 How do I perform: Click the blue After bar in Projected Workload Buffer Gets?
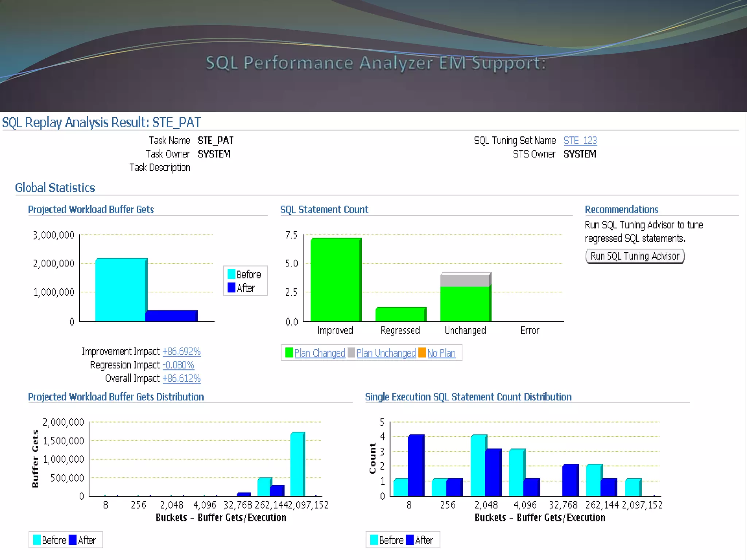[x=171, y=316]
